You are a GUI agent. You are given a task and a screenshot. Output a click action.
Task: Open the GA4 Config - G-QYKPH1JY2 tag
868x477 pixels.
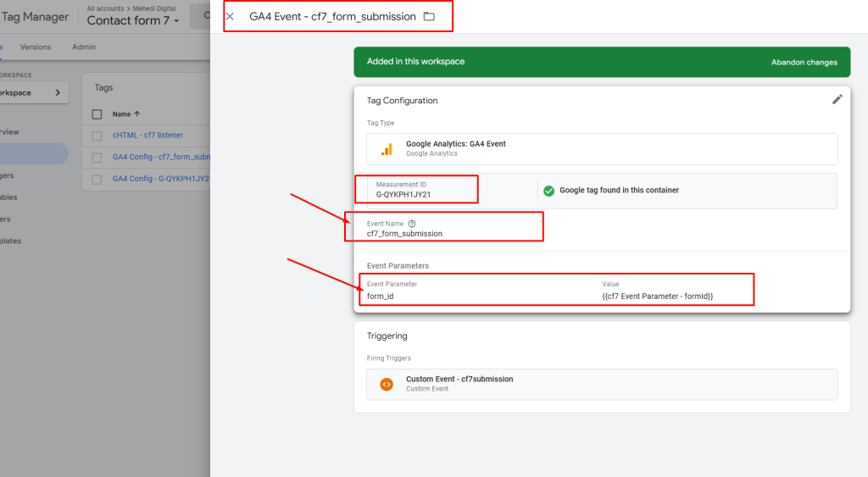pyautogui.click(x=161, y=179)
